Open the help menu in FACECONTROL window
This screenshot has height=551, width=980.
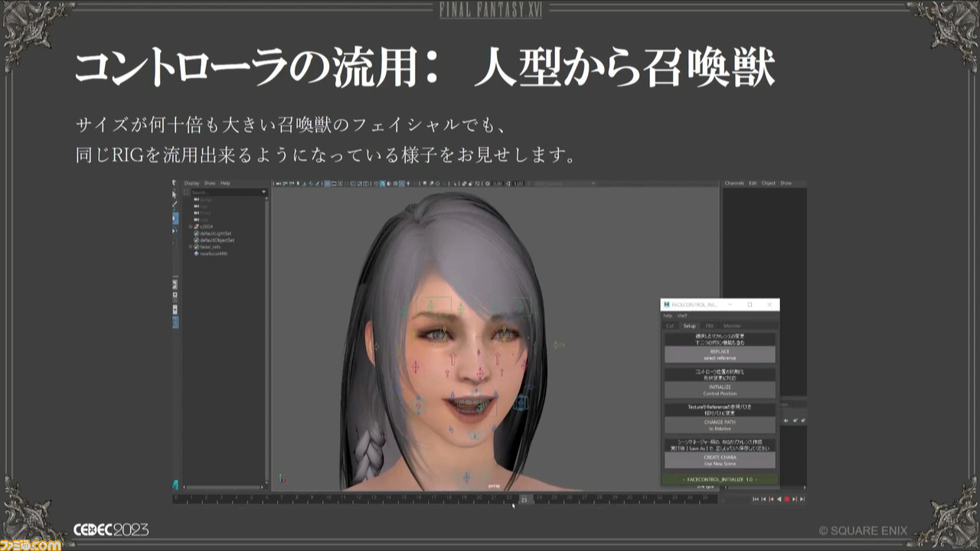(x=668, y=315)
